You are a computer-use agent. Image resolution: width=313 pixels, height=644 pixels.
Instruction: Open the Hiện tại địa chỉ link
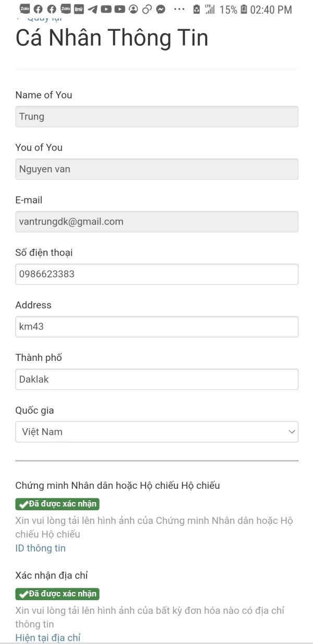[47, 638]
